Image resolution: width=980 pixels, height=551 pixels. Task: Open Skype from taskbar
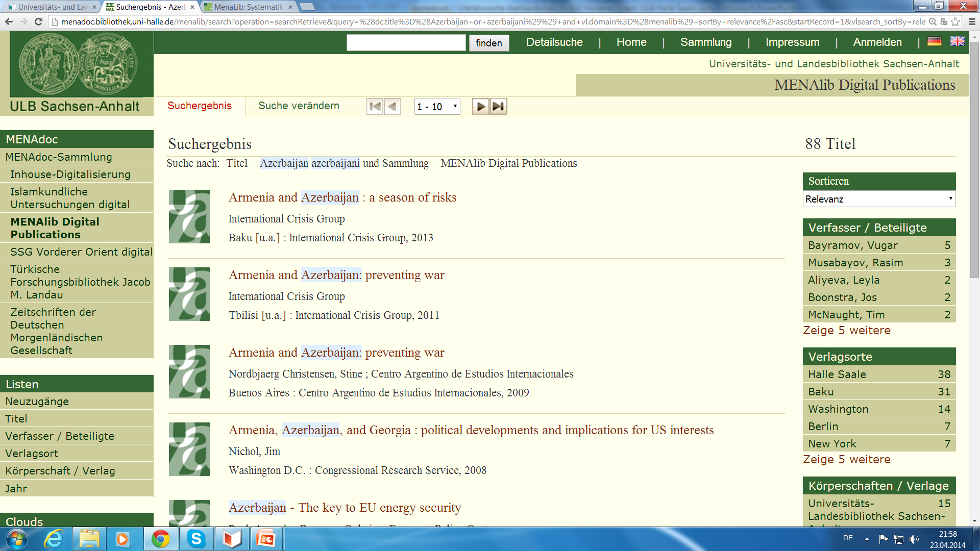tap(196, 539)
